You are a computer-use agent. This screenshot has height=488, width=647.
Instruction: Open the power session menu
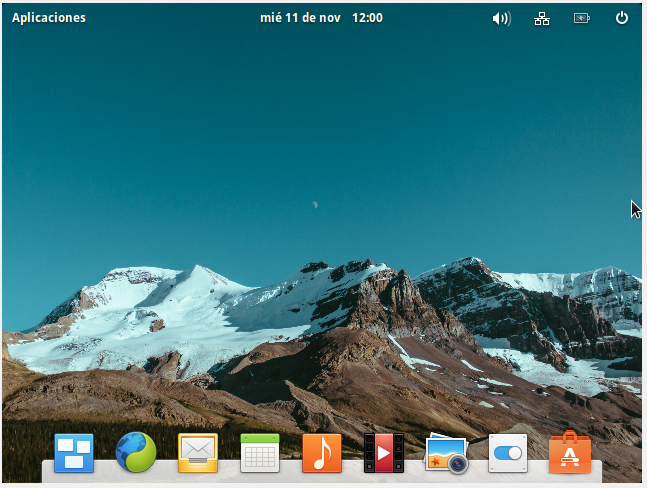point(622,18)
